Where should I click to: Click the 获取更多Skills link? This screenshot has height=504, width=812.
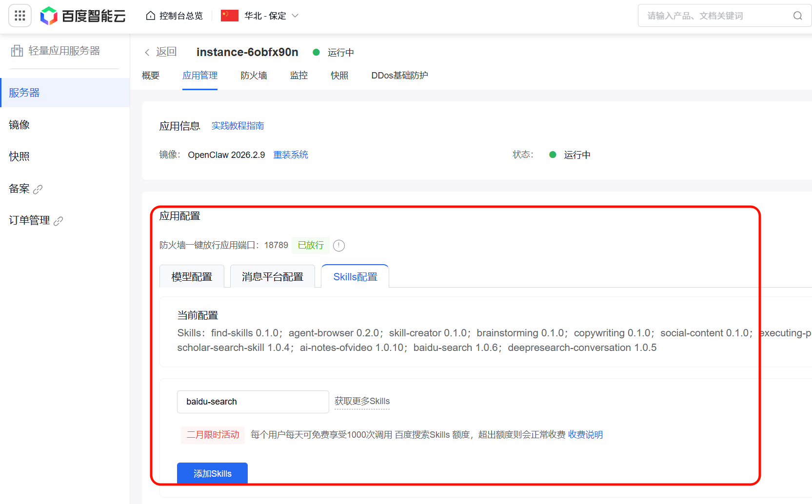(362, 401)
